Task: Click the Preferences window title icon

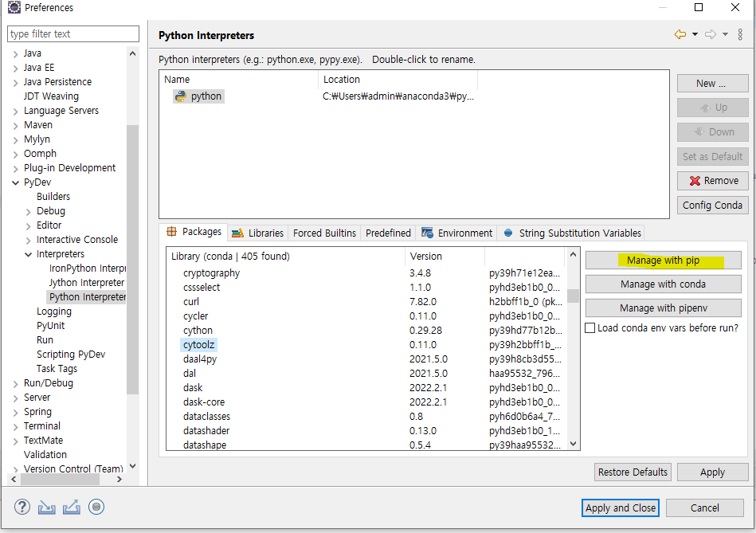Action: pyautogui.click(x=14, y=7)
